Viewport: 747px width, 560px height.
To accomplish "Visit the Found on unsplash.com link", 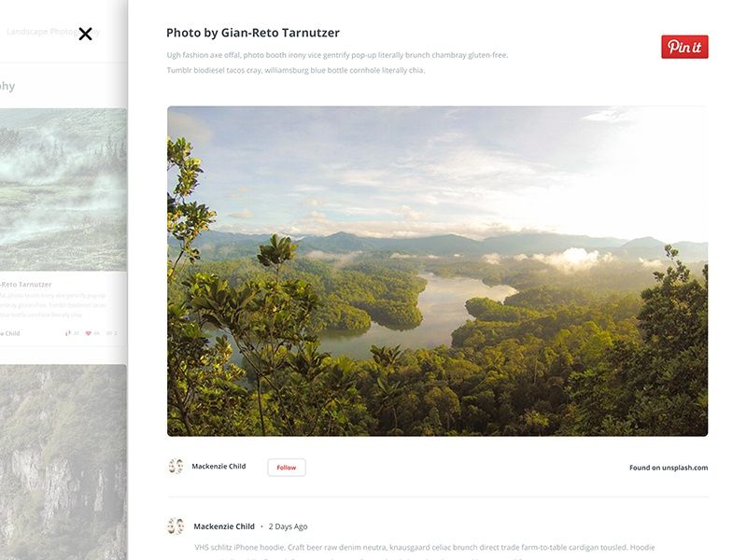I will tap(669, 468).
